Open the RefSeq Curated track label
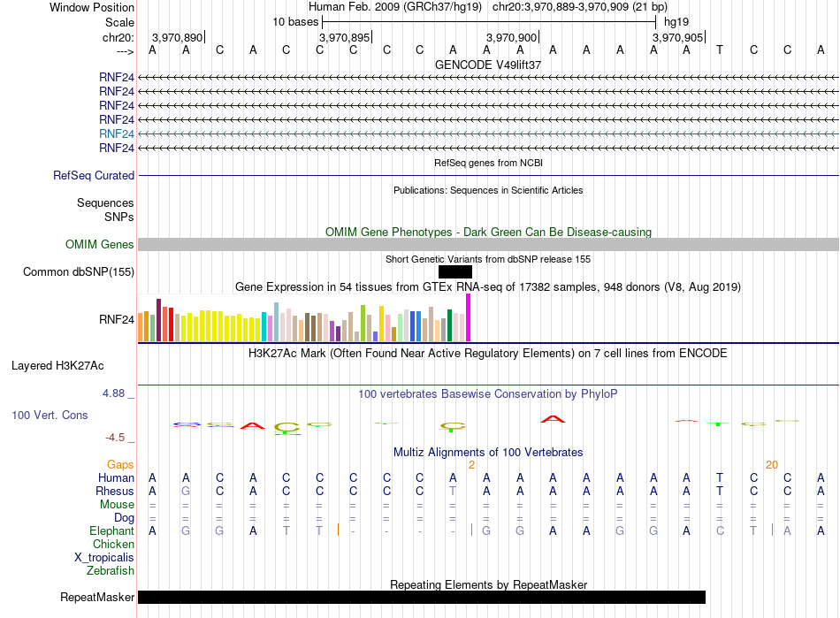 click(x=94, y=176)
